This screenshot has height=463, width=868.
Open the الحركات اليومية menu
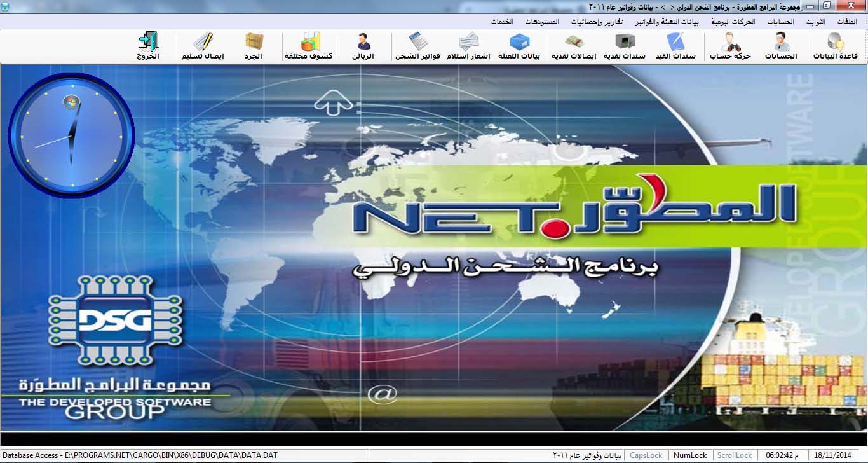(734, 22)
